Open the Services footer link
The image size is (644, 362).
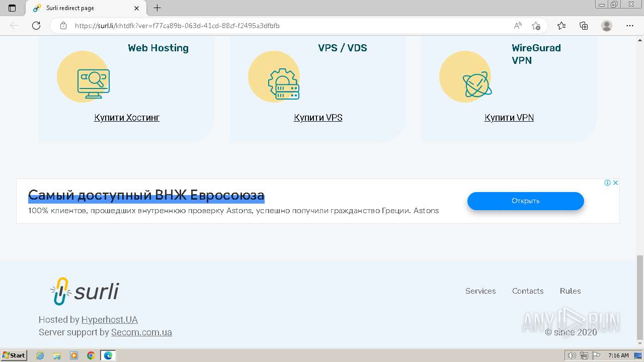coord(480,291)
